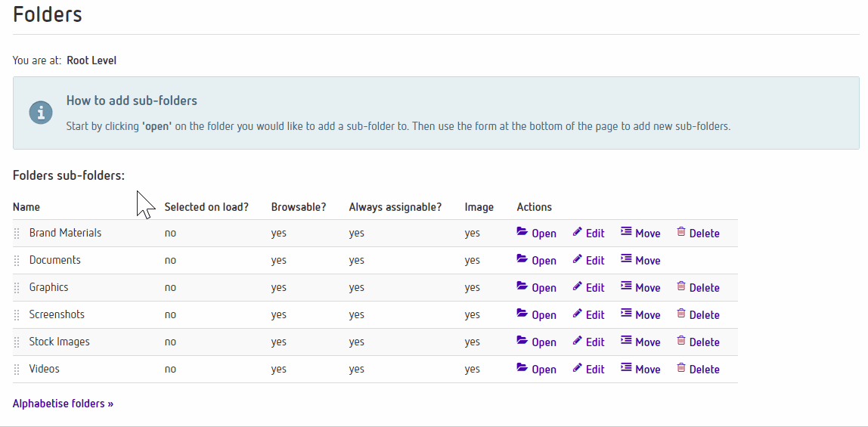Edit the Screenshots folder
This screenshot has width=868, height=427.
click(588, 314)
